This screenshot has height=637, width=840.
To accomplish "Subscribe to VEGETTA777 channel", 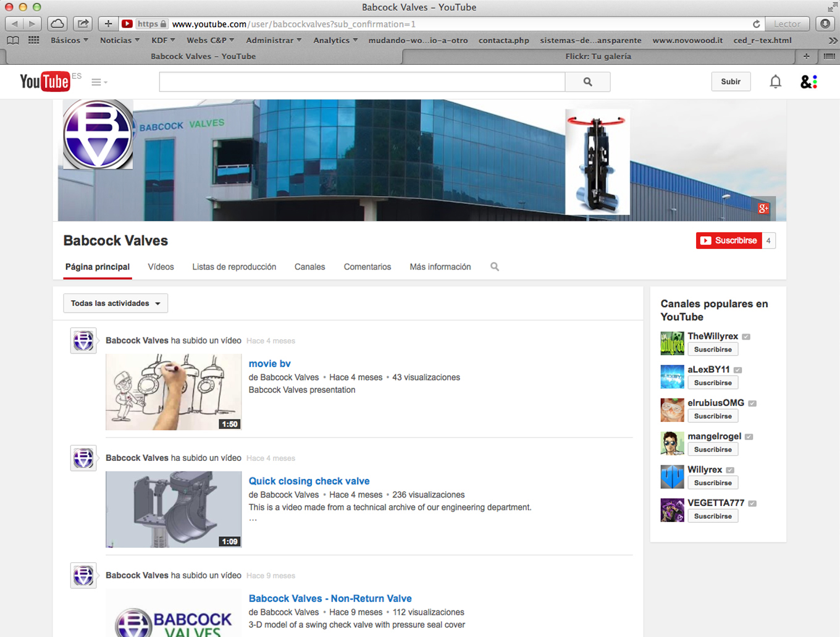I will [713, 517].
